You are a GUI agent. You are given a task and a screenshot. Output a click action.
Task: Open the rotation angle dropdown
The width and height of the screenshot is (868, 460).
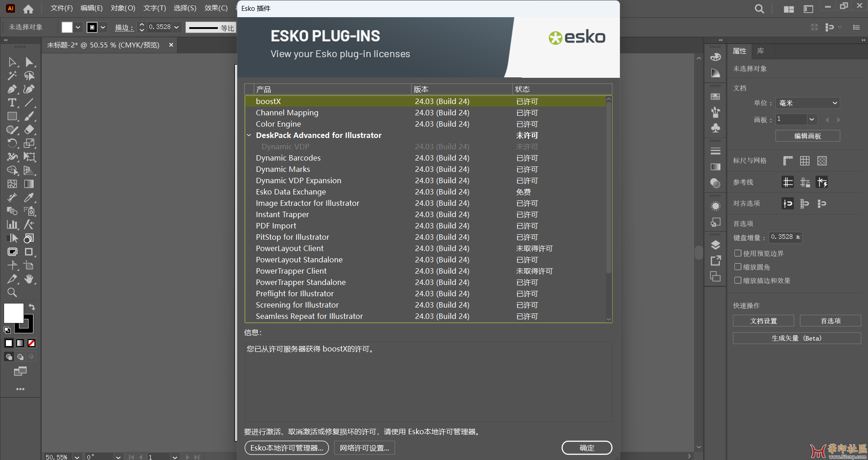click(x=118, y=457)
